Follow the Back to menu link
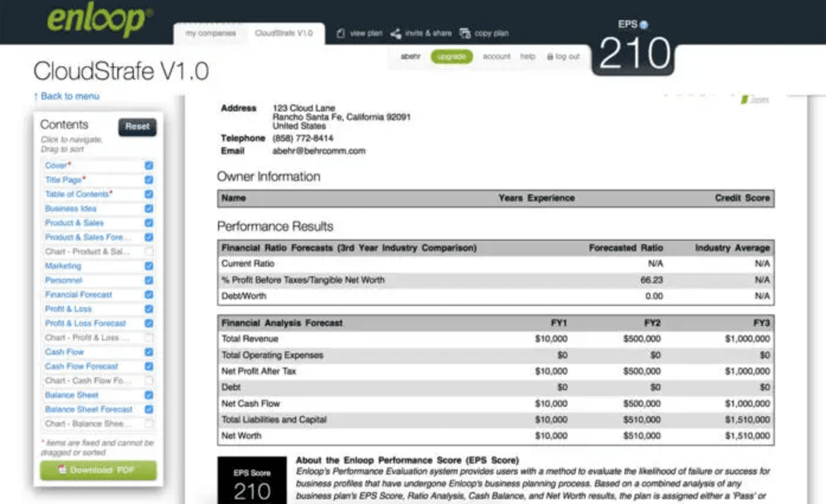 67,96
